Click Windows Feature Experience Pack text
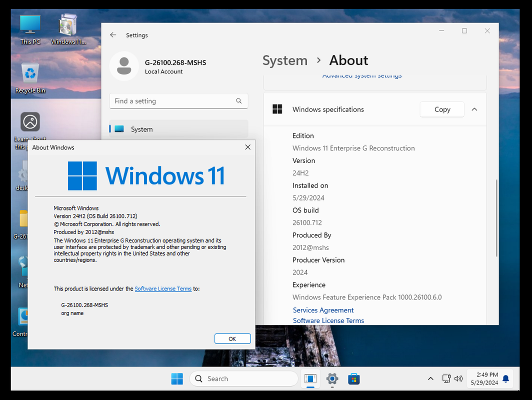532x400 pixels. [x=367, y=297]
